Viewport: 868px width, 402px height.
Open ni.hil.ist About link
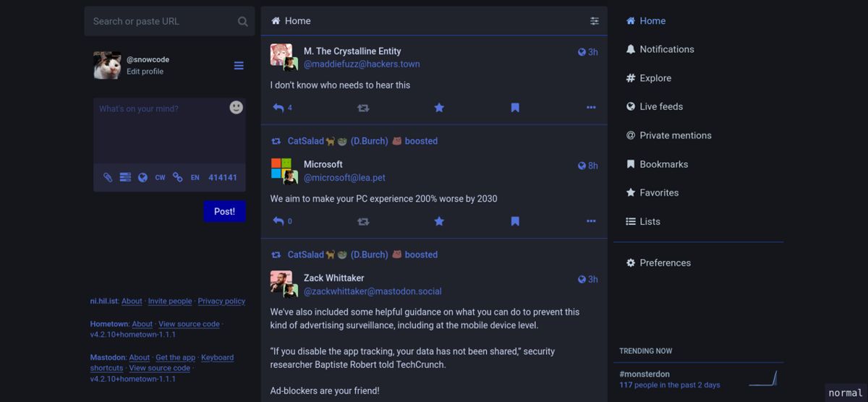click(x=132, y=301)
